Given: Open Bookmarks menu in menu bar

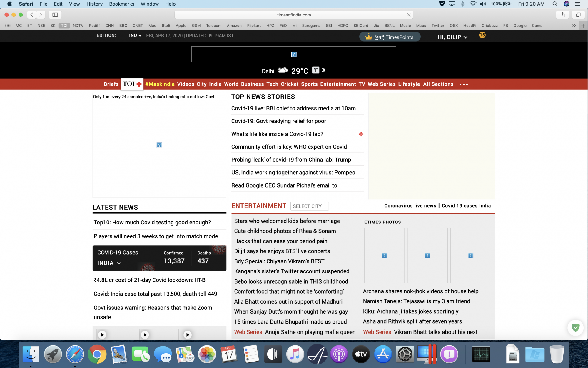Looking at the screenshot, I should click(121, 4).
